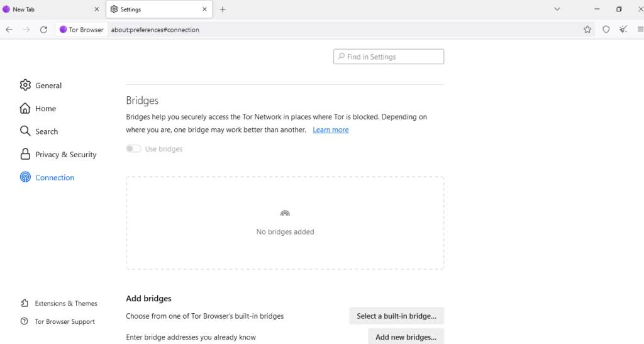Click the Bridges section heading
The height and width of the screenshot is (344, 644).
coord(142,101)
